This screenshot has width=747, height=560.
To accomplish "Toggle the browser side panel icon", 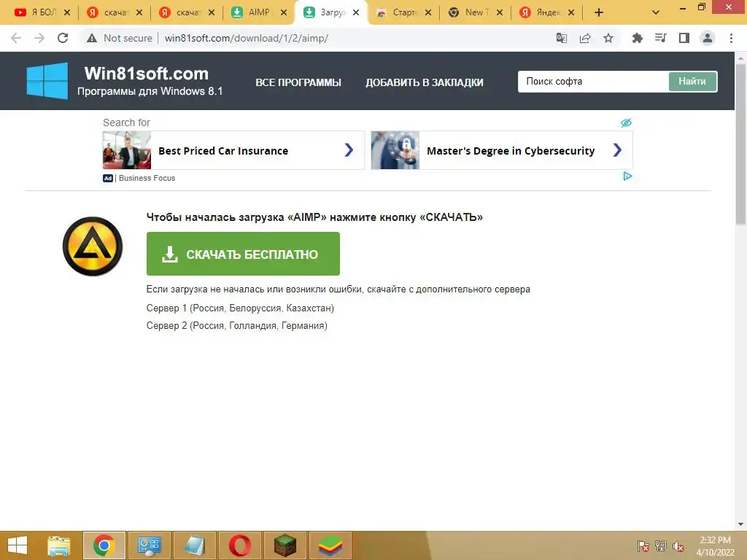I will 684,38.
